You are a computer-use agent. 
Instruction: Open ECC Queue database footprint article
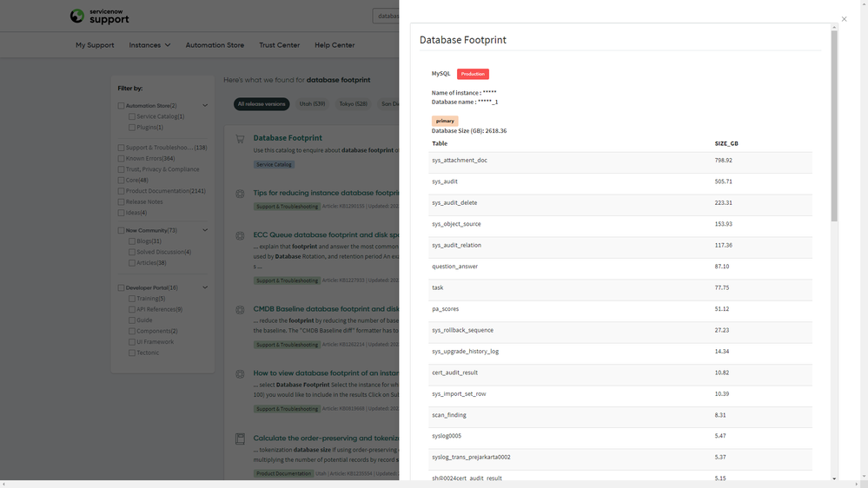[326, 234]
